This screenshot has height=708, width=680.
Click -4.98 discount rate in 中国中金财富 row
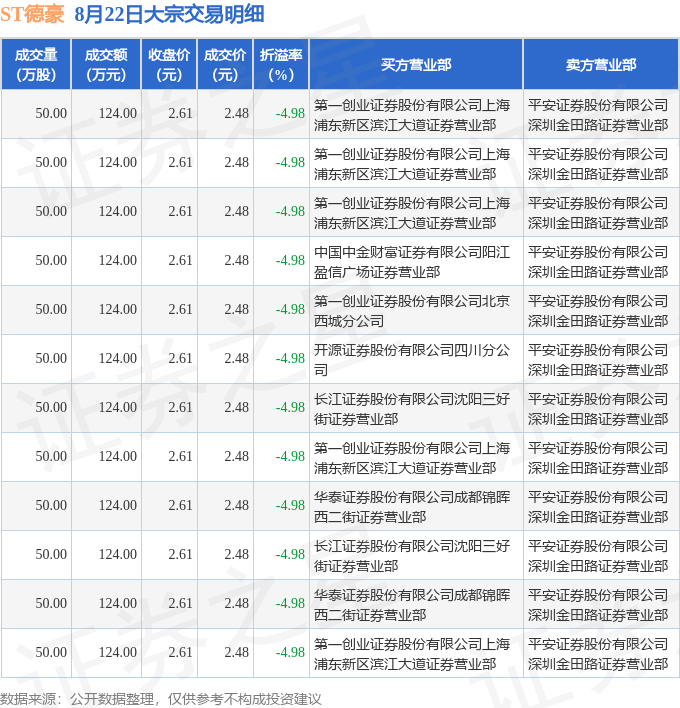[x=290, y=261]
